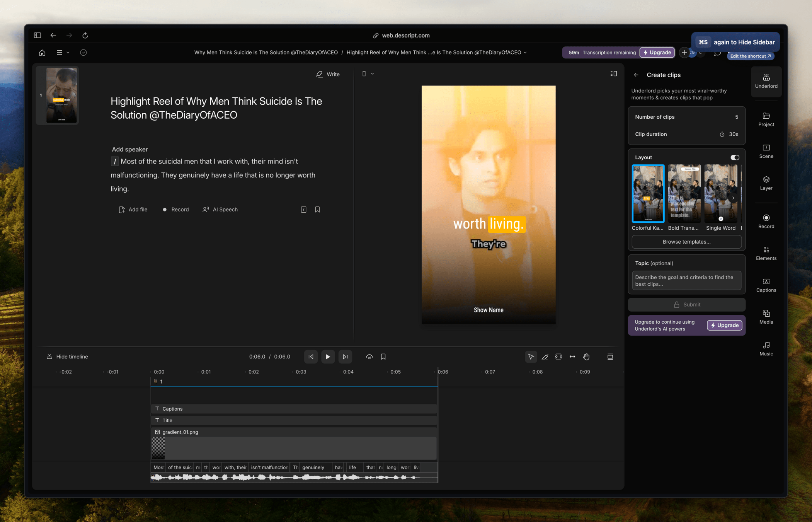
Task: Toggle the script layout icon above canvas
Action: 613,73
